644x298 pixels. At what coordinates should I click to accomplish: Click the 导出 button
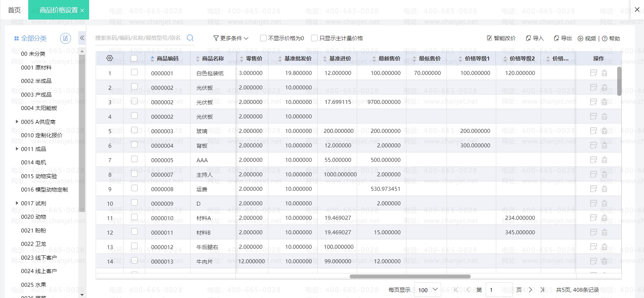coord(563,38)
